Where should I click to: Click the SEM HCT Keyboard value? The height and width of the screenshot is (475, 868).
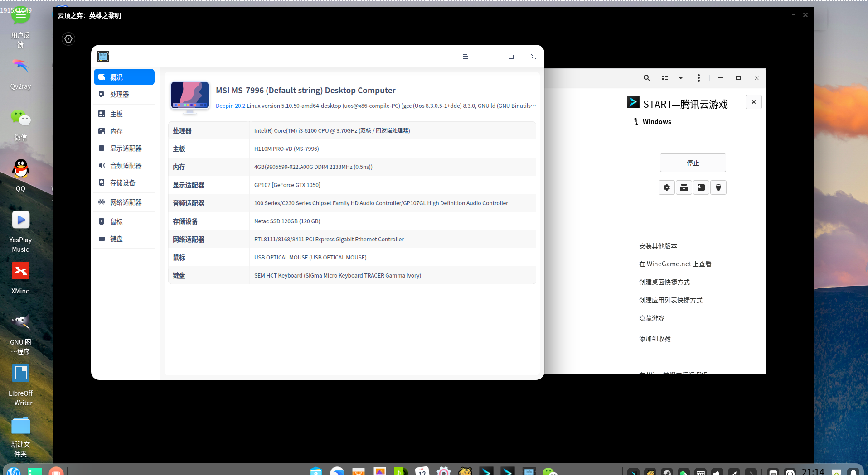coord(337,275)
